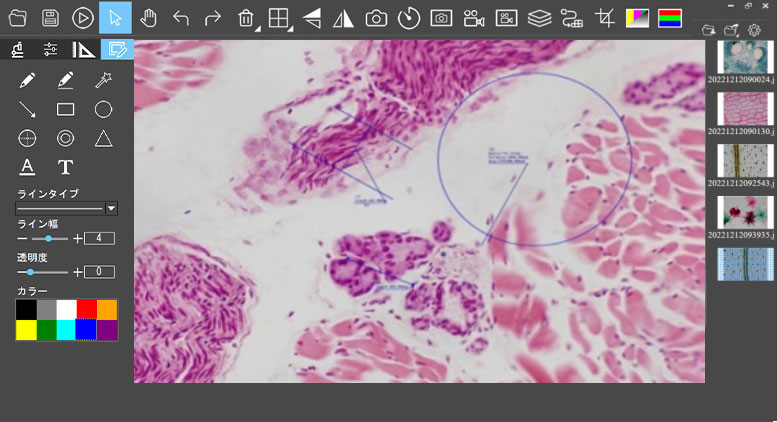Open the layer stacking tool
This screenshot has width=777, height=422.
click(539, 18)
